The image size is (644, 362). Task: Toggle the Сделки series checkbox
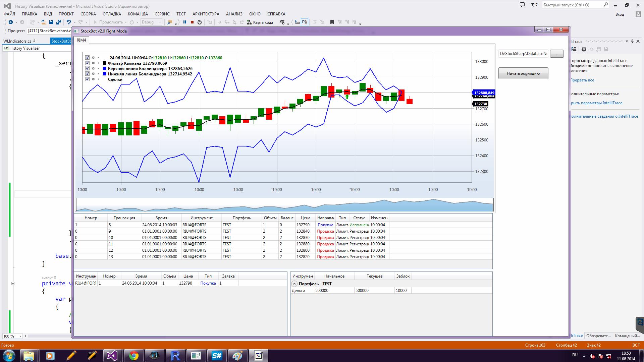pyautogui.click(x=87, y=79)
